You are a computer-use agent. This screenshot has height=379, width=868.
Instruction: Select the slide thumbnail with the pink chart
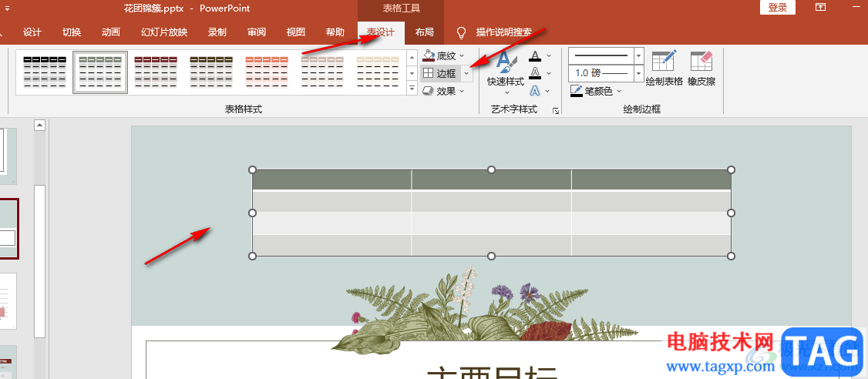click(8, 301)
